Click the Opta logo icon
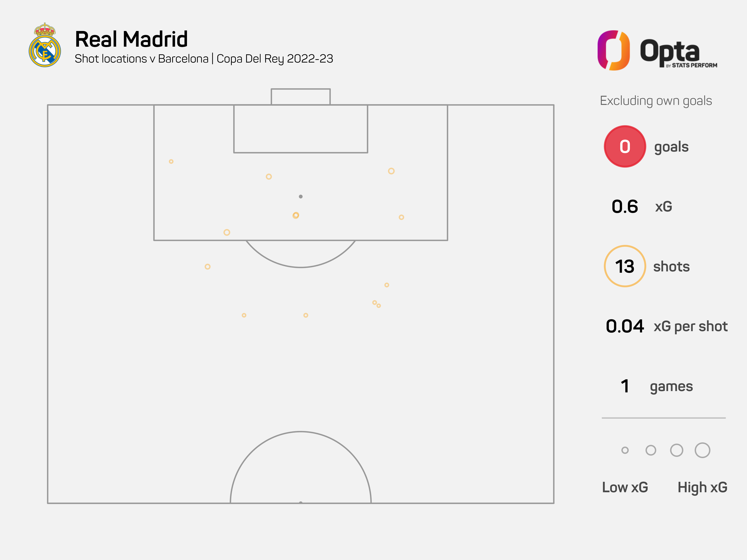This screenshot has width=747, height=560. (x=613, y=50)
